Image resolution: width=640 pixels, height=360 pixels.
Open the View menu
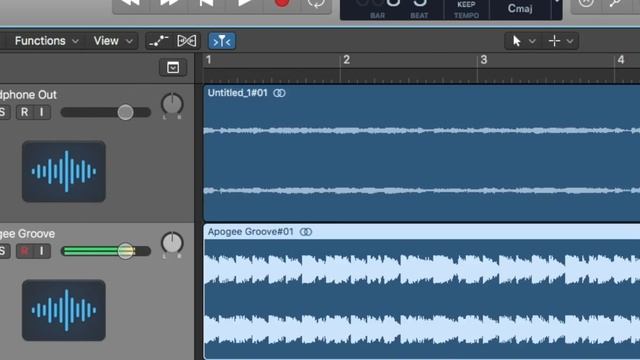[x=113, y=41]
